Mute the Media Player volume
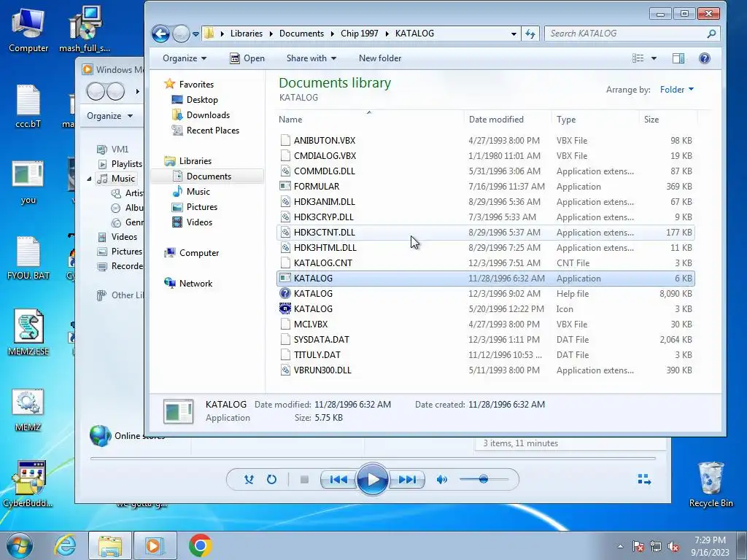 (441, 480)
